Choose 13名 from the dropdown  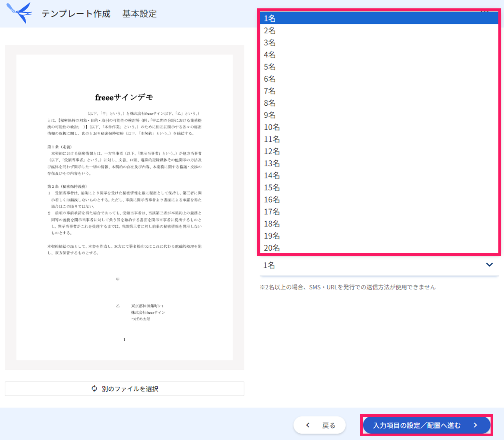pyautogui.click(x=379, y=163)
